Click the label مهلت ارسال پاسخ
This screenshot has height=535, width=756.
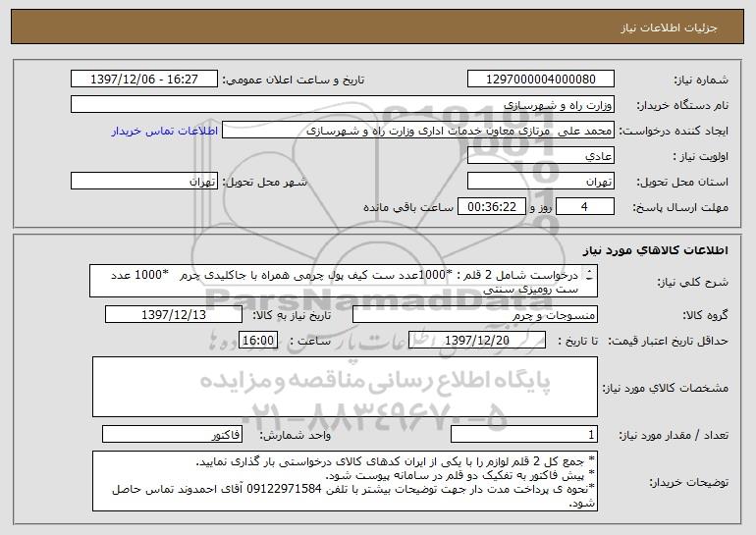point(680,208)
